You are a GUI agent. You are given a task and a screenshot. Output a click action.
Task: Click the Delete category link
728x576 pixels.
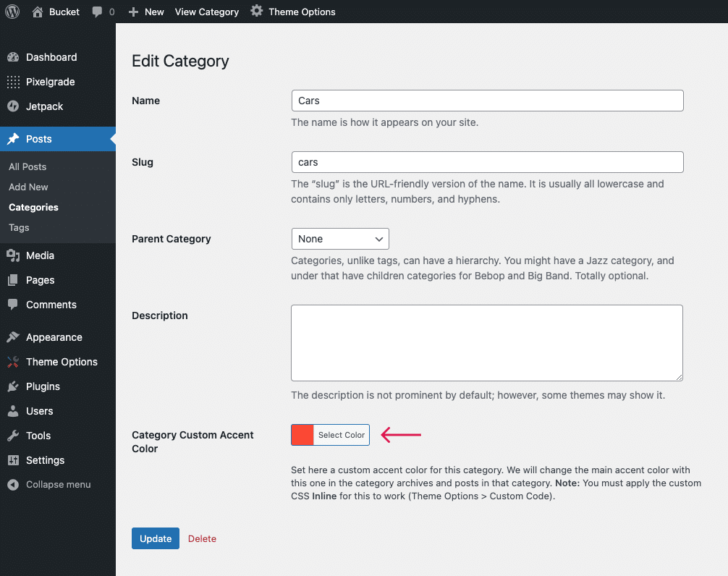202,538
